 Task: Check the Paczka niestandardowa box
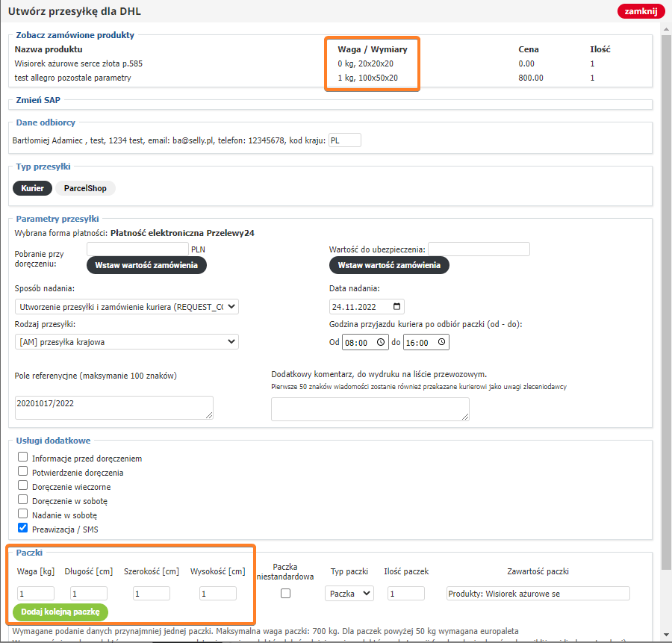tap(285, 594)
